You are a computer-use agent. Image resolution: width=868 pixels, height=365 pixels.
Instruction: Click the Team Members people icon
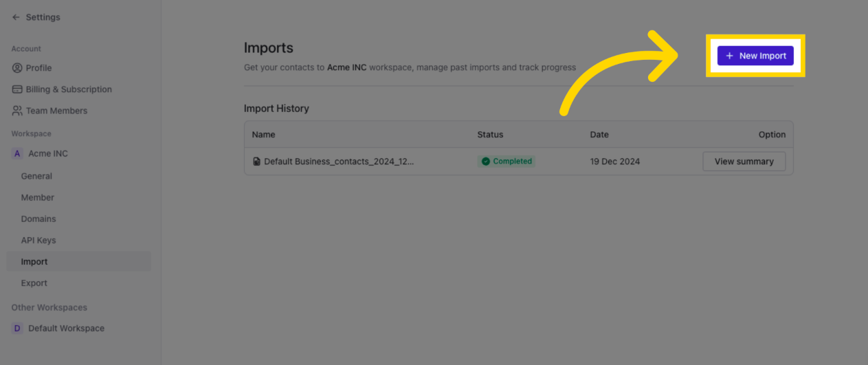coord(17,111)
